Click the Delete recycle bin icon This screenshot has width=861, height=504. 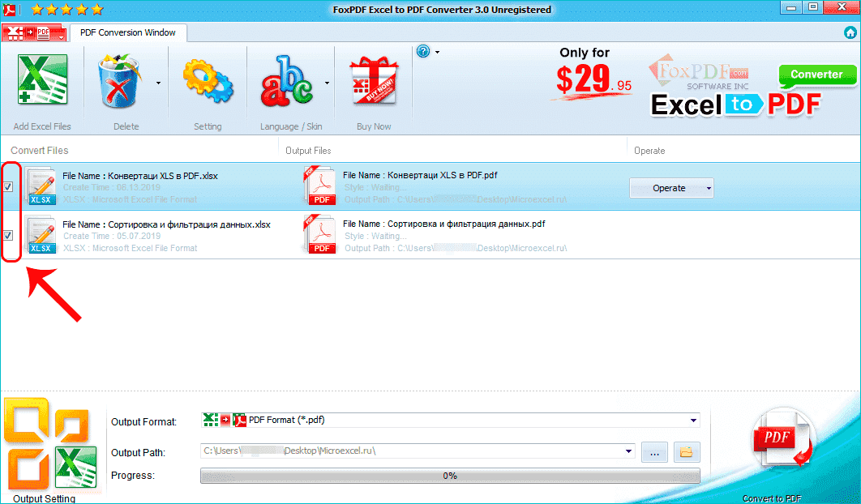119,81
